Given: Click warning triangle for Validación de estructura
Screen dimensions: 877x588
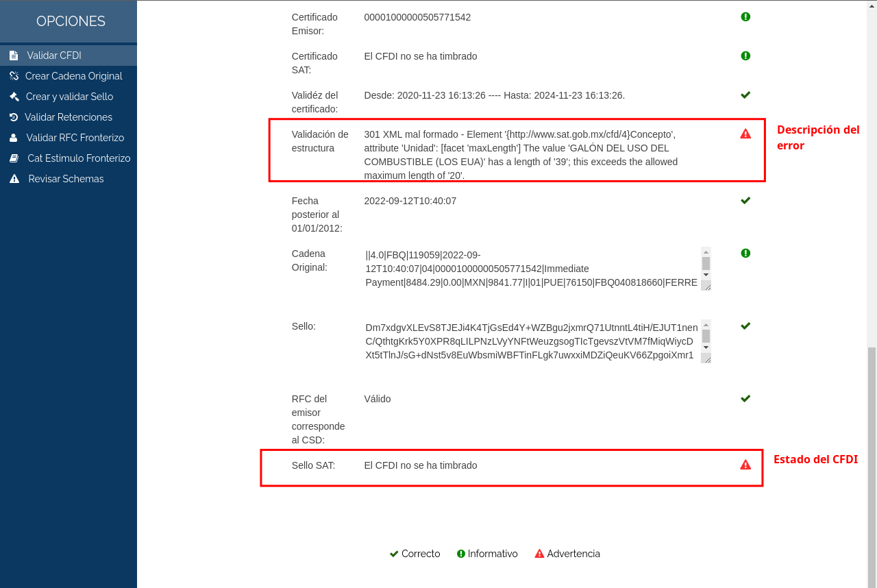Looking at the screenshot, I should (x=745, y=134).
